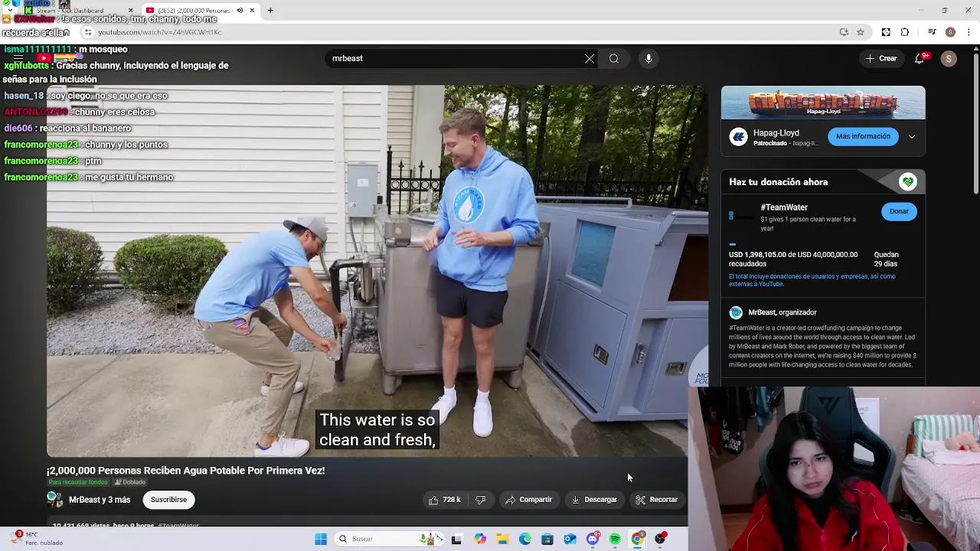Open the Windows Start menu
The image size is (980, 551).
[321, 539]
